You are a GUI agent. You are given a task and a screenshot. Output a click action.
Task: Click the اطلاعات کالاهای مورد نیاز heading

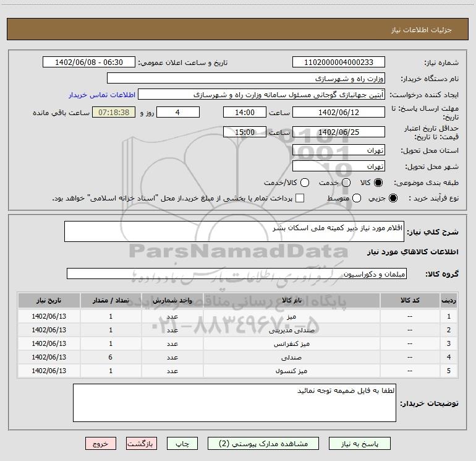(x=413, y=252)
